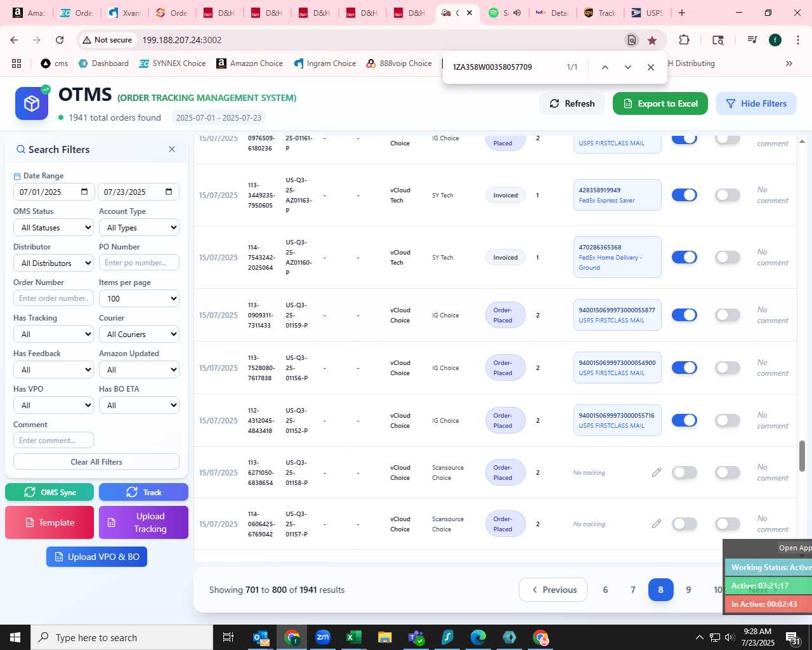Click the Enter po number field
Viewport: 812px width, 650px height.
139,263
